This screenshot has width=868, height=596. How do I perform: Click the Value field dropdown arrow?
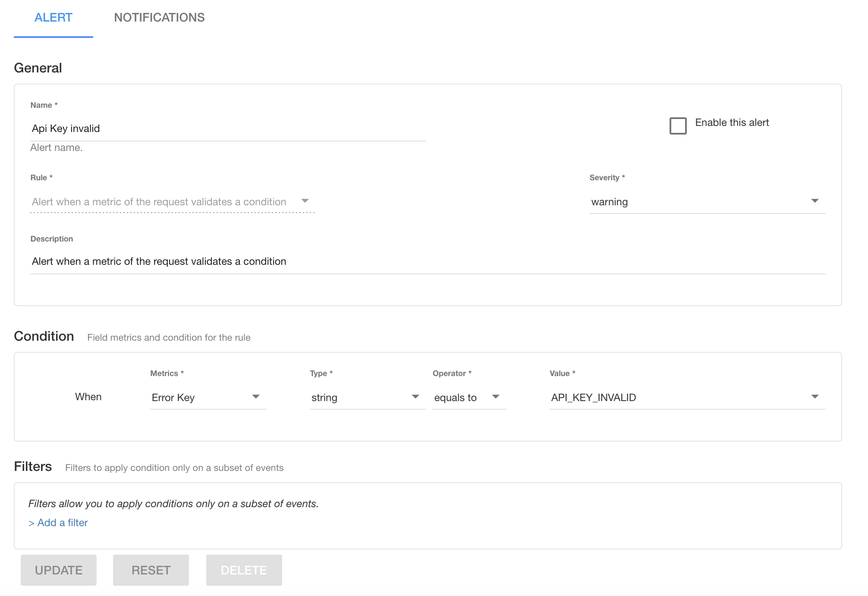[x=815, y=397]
